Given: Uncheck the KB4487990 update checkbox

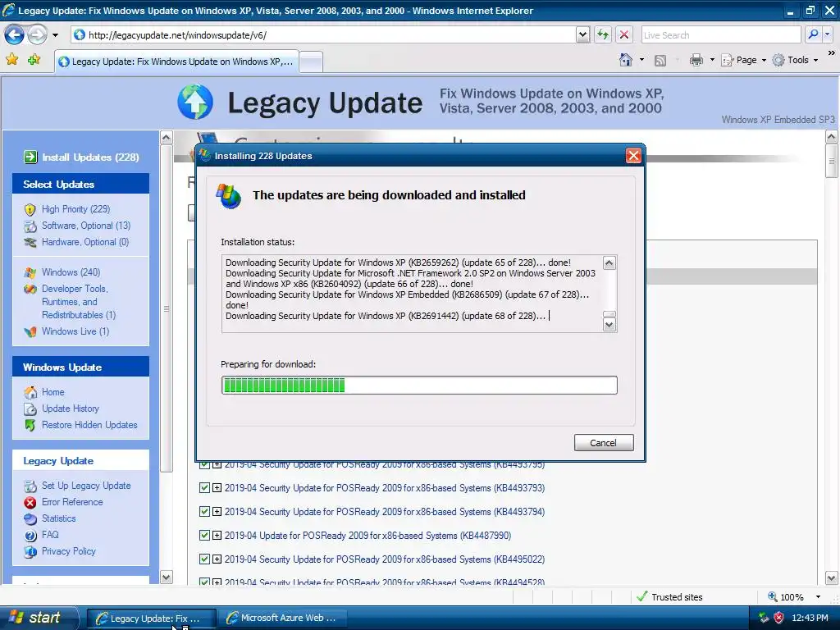Looking at the screenshot, I should point(204,535).
